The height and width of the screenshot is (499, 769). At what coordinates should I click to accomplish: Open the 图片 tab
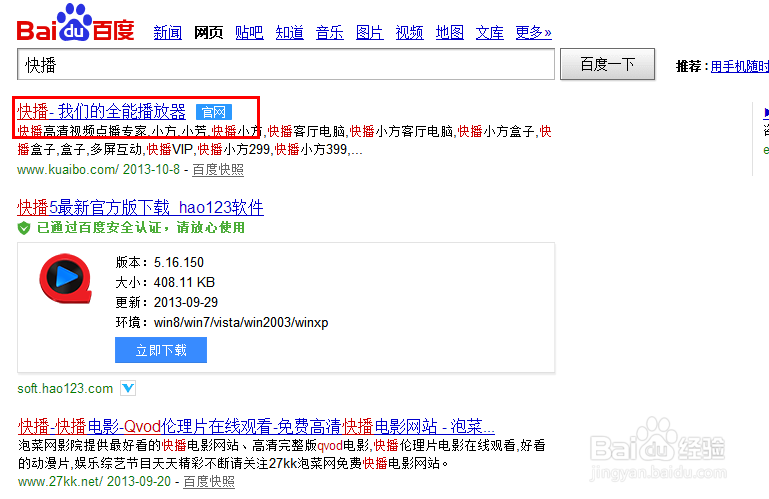[x=369, y=33]
